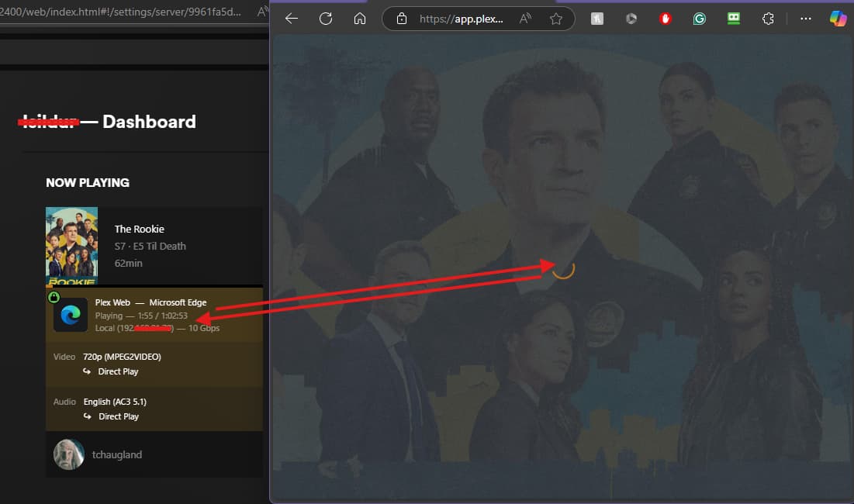Click the Playing 1:55 / 1:02:53 status
Image resolution: width=854 pixels, height=504 pixels.
[x=141, y=316]
